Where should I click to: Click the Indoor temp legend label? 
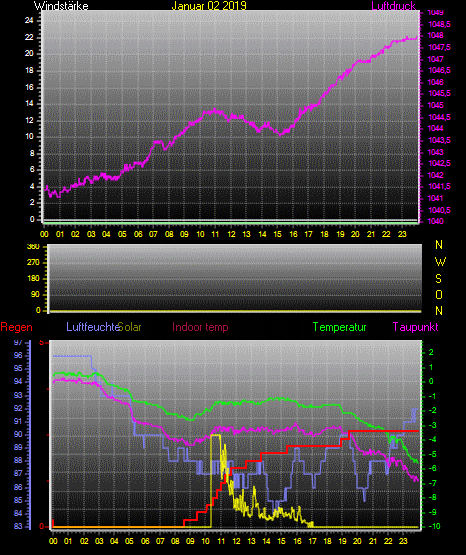(200, 327)
